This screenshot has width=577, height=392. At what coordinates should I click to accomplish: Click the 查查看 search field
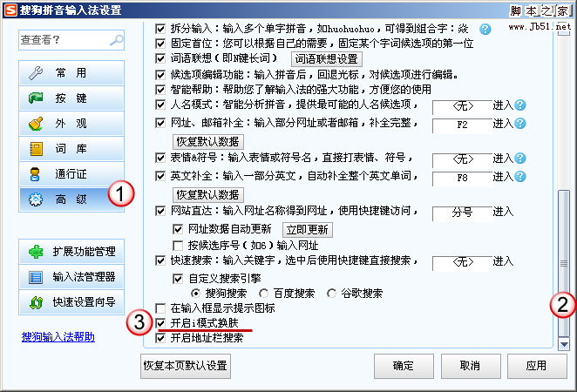[x=71, y=40]
